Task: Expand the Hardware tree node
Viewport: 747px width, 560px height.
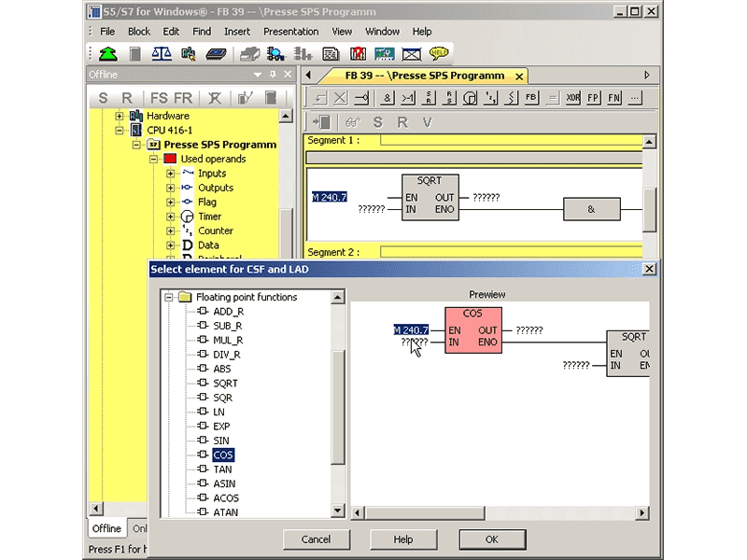Action: coord(120,116)
